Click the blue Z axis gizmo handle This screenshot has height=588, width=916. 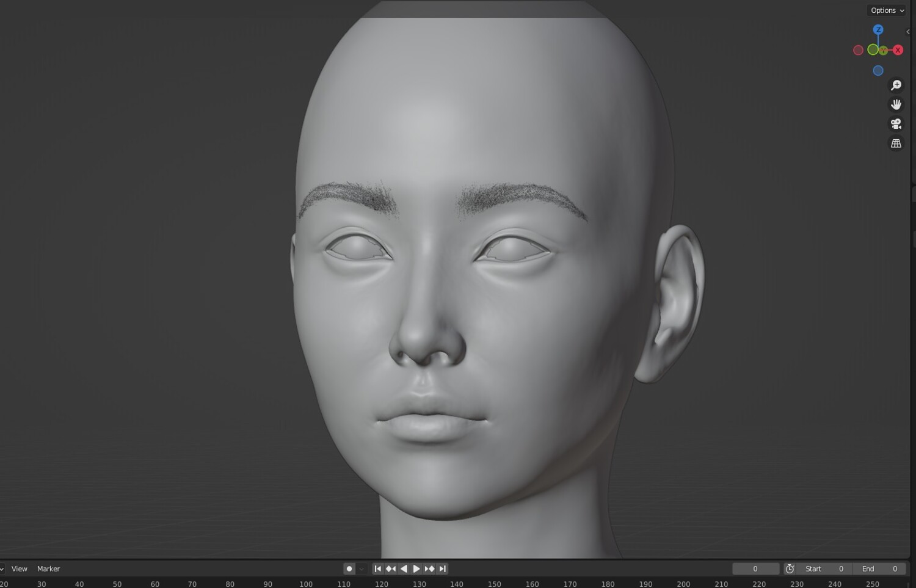pyautogui.click(x=878, y=29)
